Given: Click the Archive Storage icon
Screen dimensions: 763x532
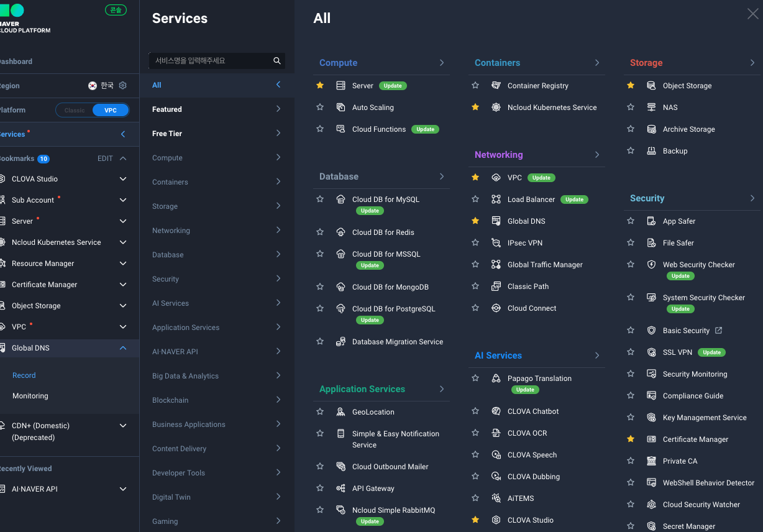Looking at the screenshot, I should (651, 129).
